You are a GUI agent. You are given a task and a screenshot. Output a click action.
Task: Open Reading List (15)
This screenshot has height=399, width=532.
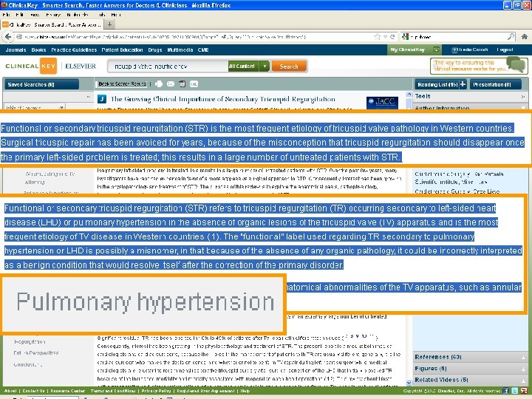(437, 84)
